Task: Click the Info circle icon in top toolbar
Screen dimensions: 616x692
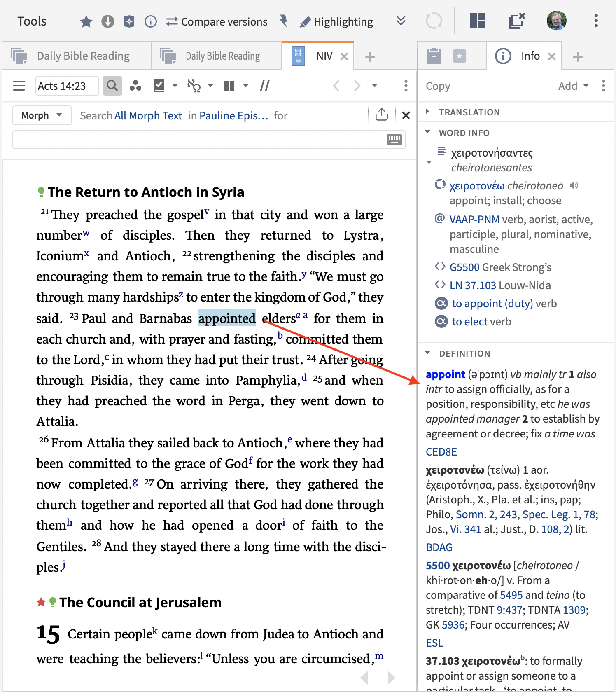Action: pos(151,21)
